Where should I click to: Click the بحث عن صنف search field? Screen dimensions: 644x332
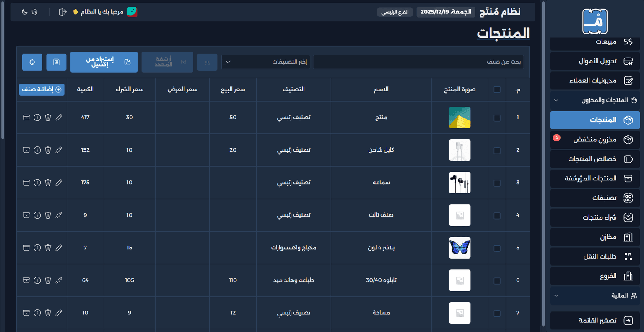(x=418, y=62)
